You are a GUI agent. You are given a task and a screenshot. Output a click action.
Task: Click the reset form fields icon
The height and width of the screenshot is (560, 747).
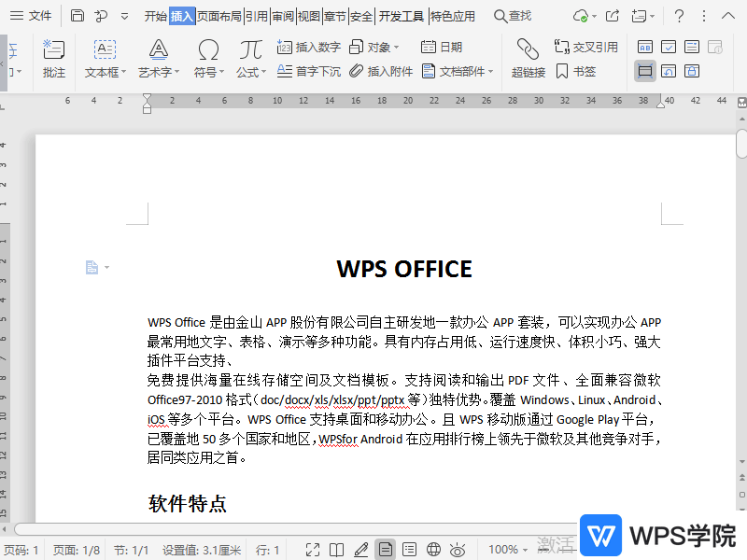click(669, 72)
